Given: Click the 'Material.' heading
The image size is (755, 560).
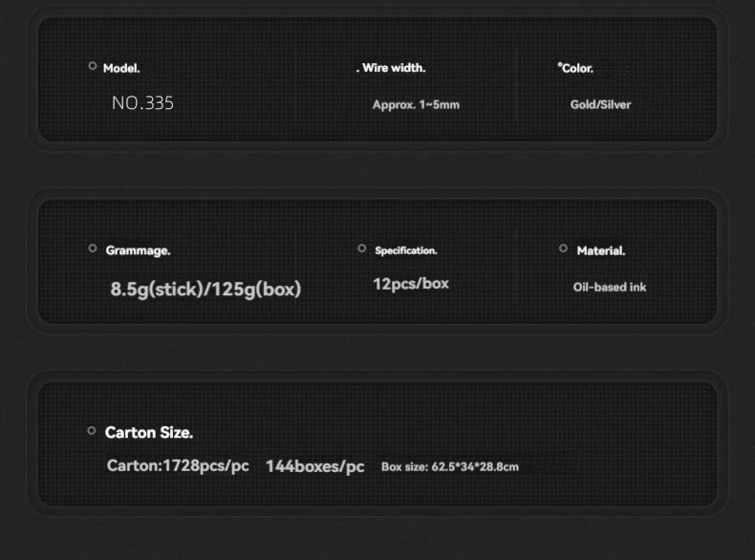Looking at the screenshot, I should pos(601,251).
